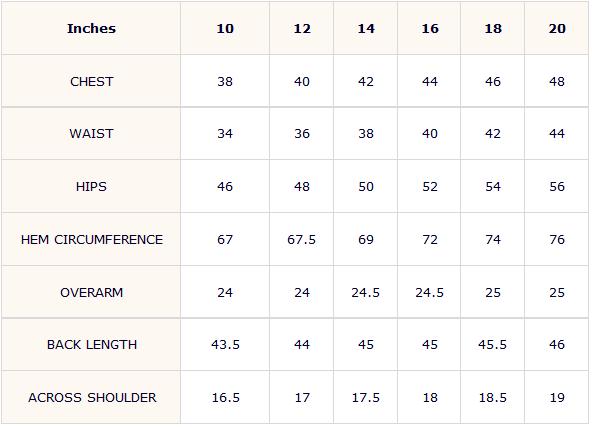Click the 18.5 across shoulder value

point(493,398)
